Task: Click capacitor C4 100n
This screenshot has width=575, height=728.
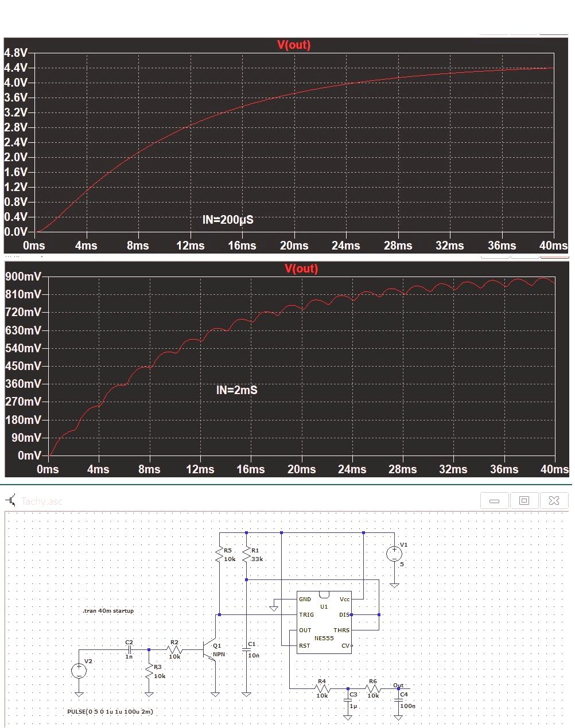Action: click(x=399, y=700)
